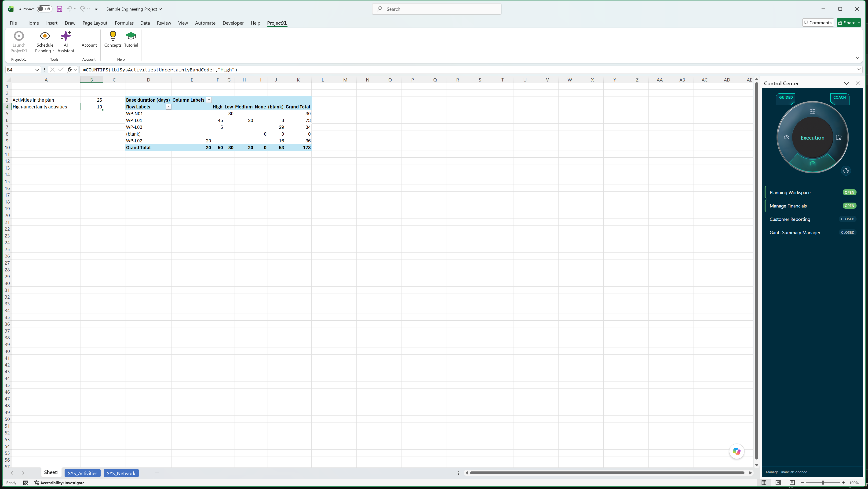868x489 pixels.
Task: Save the workbook with the disk icon
Action: coord(59,9)
